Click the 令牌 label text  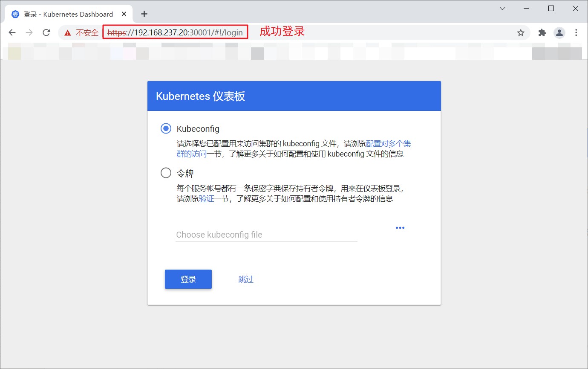coord(185,174)
